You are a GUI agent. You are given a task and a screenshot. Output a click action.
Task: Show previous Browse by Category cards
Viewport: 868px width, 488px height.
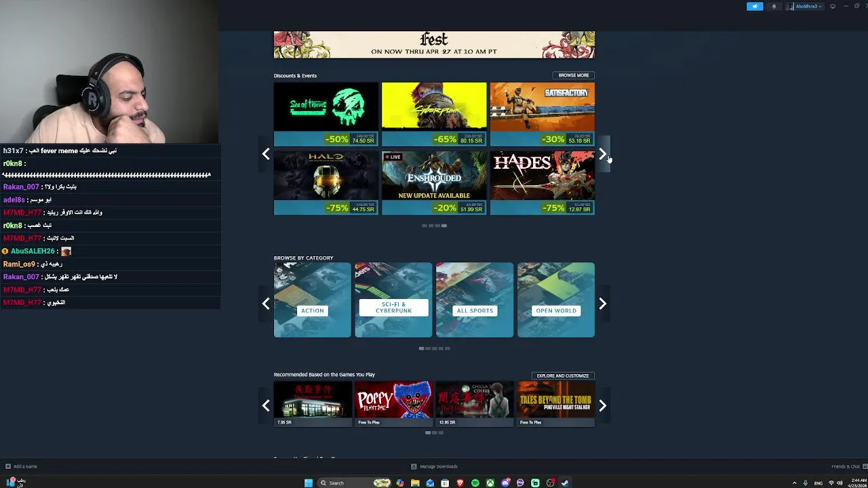[x=266, y=303]
